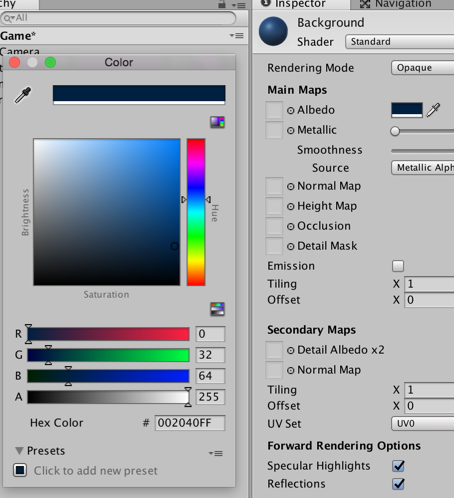Click the Albedo color swatch
This screenshot has width=455, height=498.
[x=407, y=110]
